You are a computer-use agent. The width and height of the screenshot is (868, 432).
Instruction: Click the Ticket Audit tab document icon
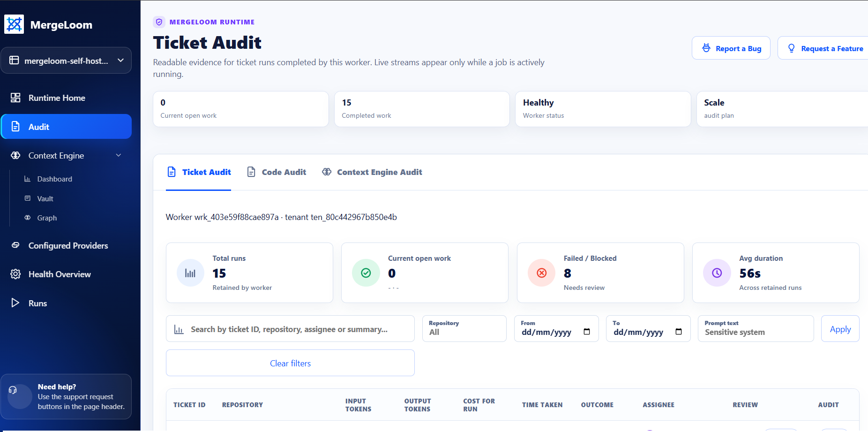(172, 172)
